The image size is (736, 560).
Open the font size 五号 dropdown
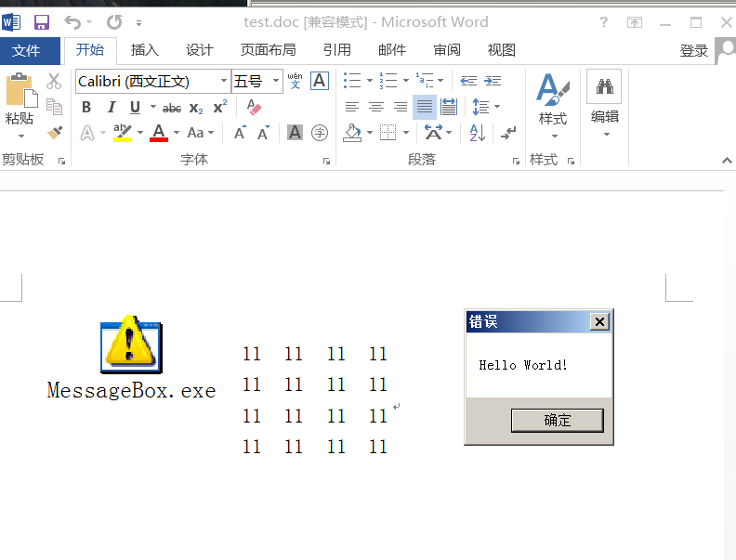pyautogui.click(x=276, y=81)
